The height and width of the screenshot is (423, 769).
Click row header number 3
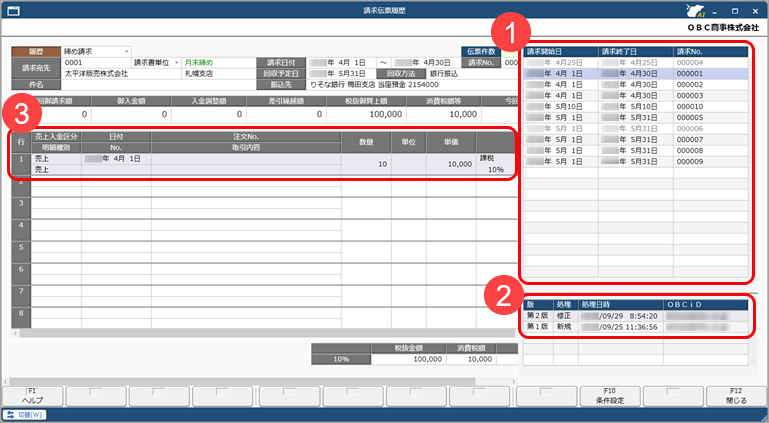click(x=21, y=208)
